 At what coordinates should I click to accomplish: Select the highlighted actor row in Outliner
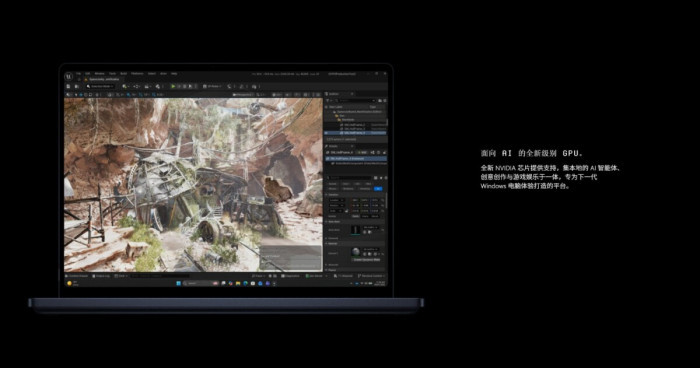[x=355, y=133]
